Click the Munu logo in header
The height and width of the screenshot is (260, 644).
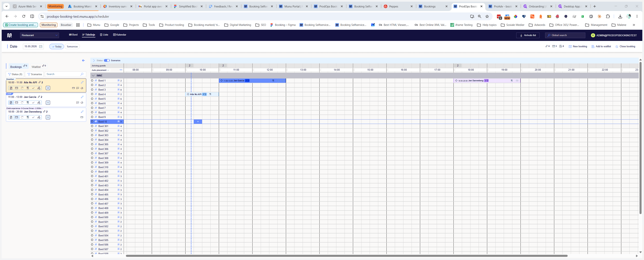click(x=9, y=35)
